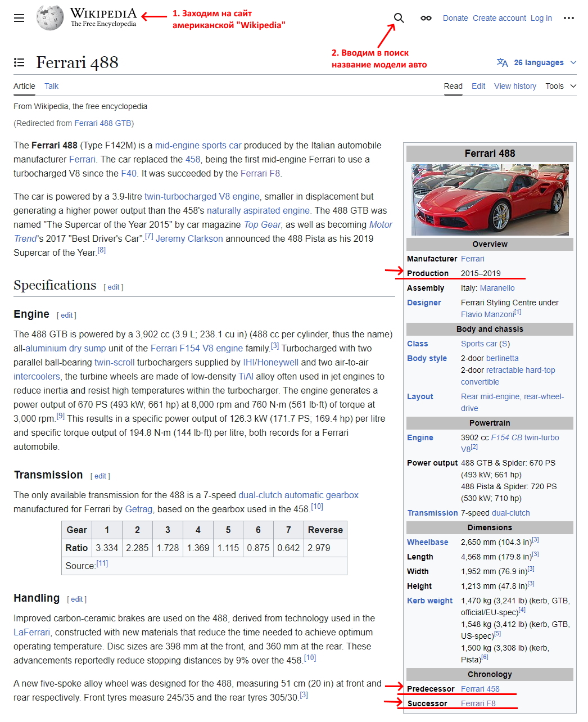The height and width of the screenshot is (722, 588).
Task: Open the search magnifier icon
Action: (x=399, y=18)
